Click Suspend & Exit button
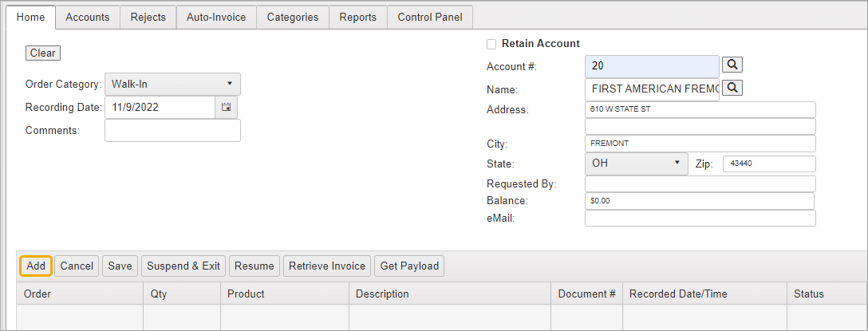Viewport: 868px width, 331px height. click(x=183, y=266)
